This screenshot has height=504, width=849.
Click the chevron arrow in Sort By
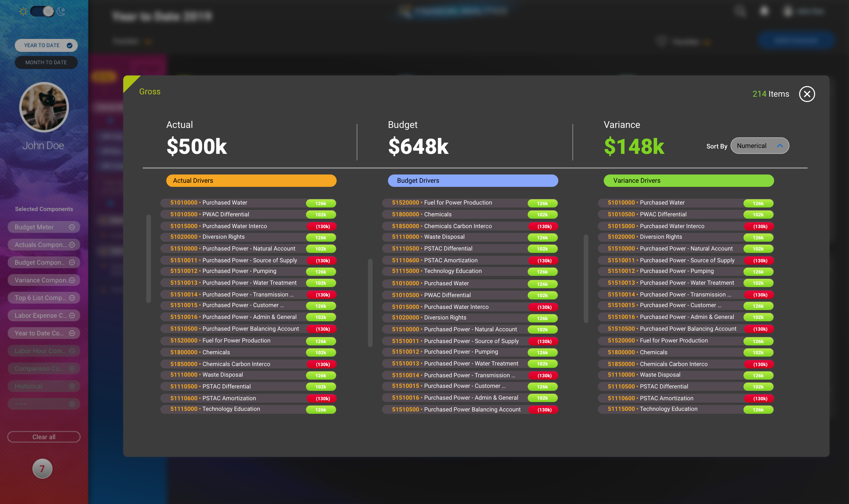(x=780, y=146)
